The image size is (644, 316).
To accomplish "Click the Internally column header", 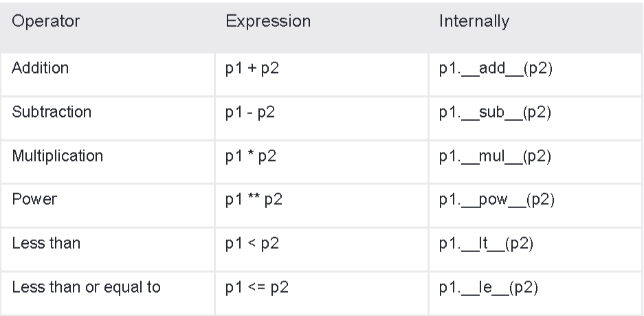I will [474, 21].
